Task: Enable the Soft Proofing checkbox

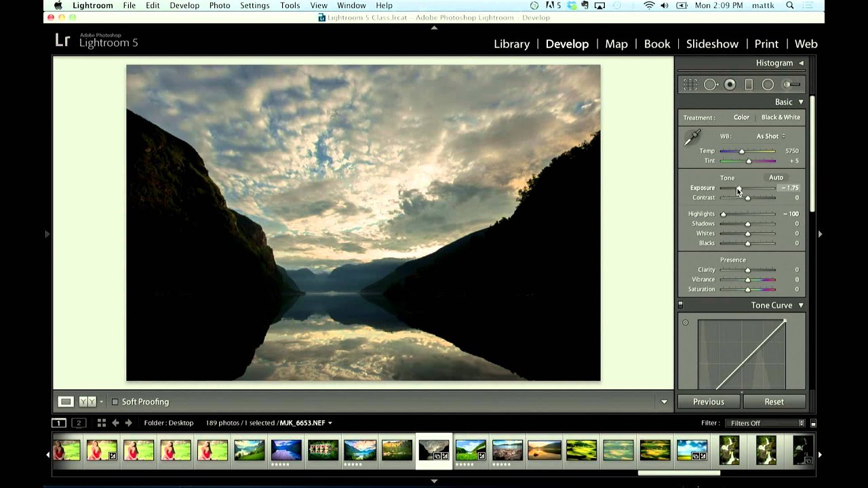Action: coord(115,402)
